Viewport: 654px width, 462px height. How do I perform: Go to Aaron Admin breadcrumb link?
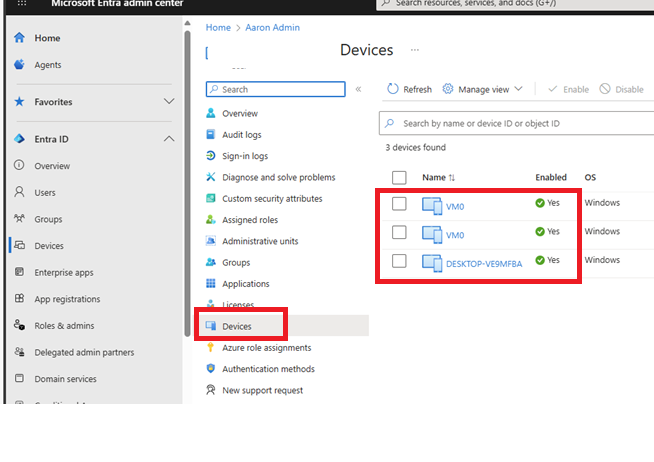pos(272,28)
